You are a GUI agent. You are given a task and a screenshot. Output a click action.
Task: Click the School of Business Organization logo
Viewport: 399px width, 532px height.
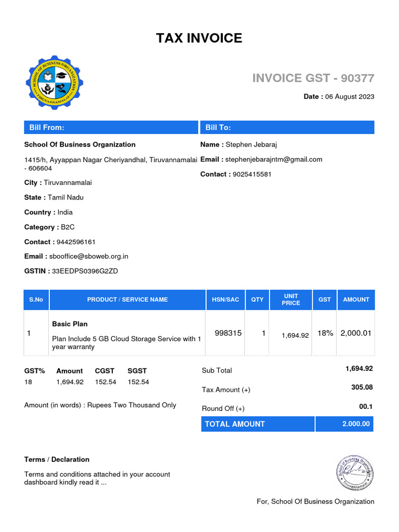54,83
